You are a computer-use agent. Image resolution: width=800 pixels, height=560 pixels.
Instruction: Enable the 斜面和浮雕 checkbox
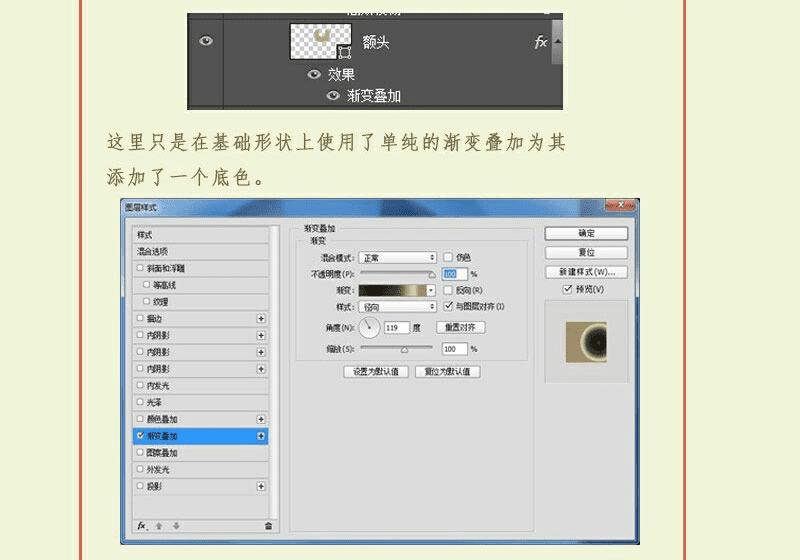click(x=140, y=268)
